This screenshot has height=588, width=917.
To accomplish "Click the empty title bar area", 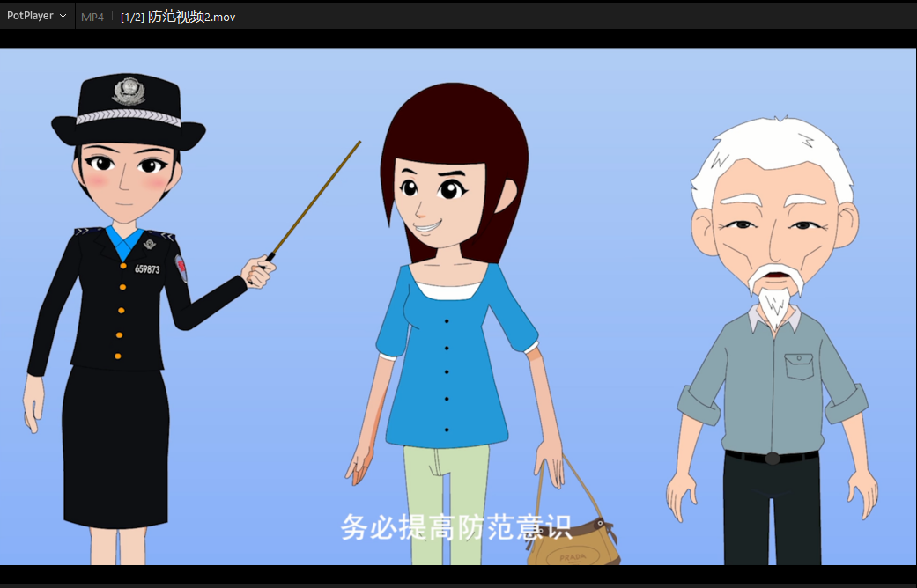I will [x=573, y=16].
